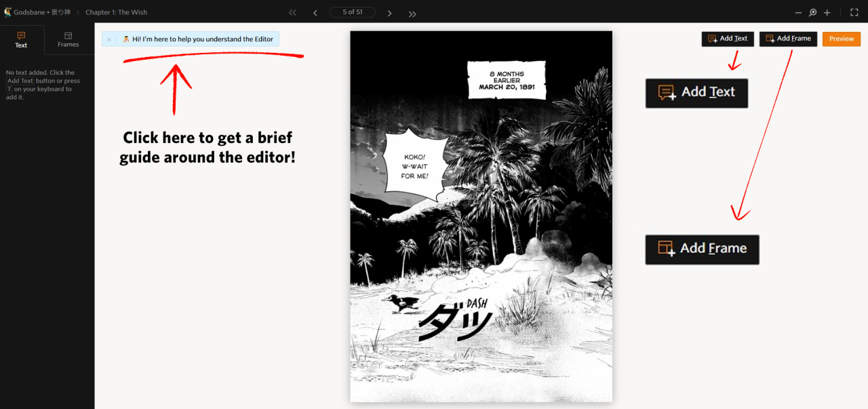
Task: Dismiss the editor help banner with its x
Action: coord(109,39)
